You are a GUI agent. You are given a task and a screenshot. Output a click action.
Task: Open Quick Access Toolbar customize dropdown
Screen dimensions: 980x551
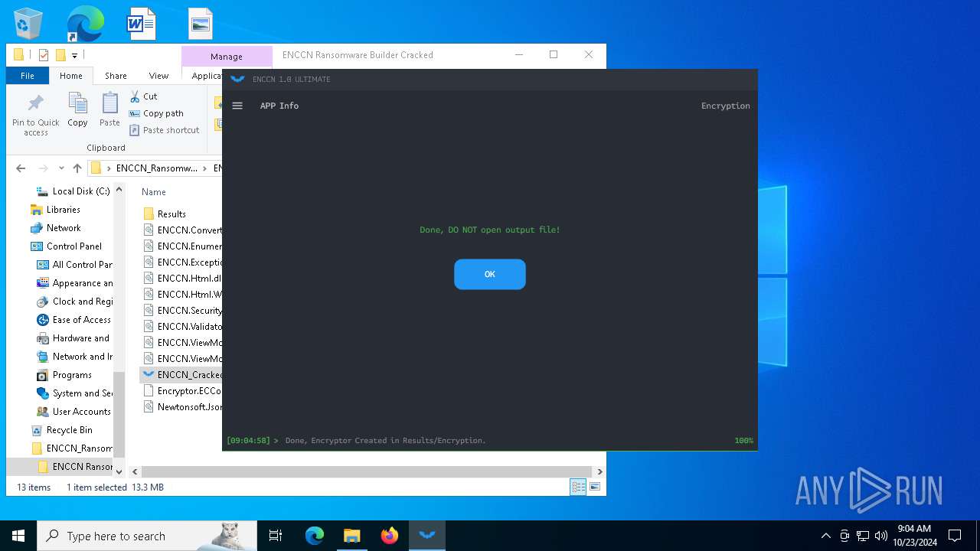tap(75, 55)
